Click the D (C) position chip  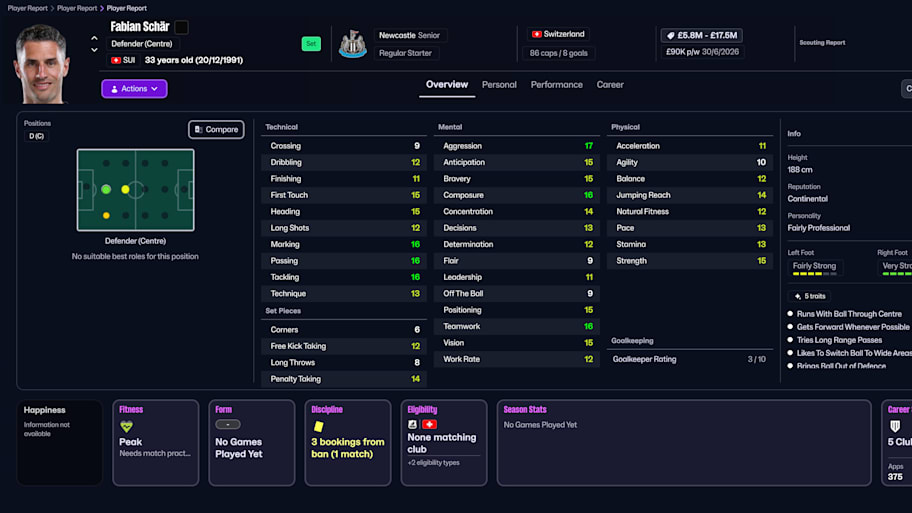(x=36, y=136)
